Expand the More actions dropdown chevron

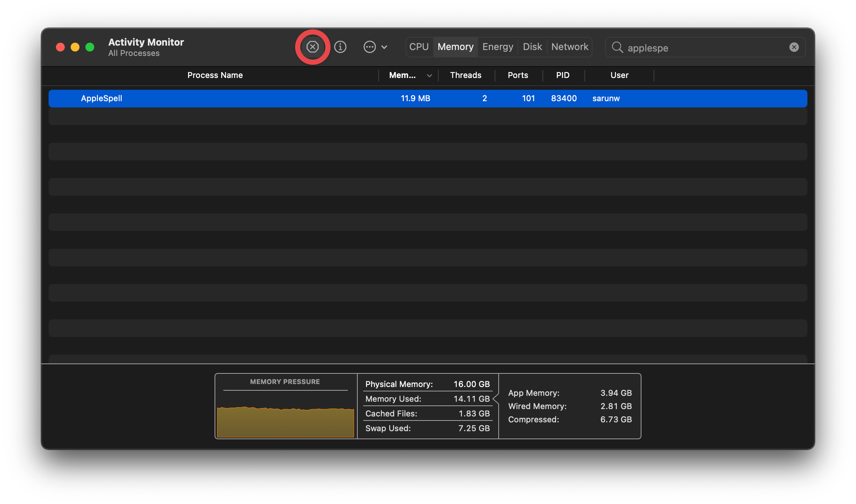(x=384, y=47)
